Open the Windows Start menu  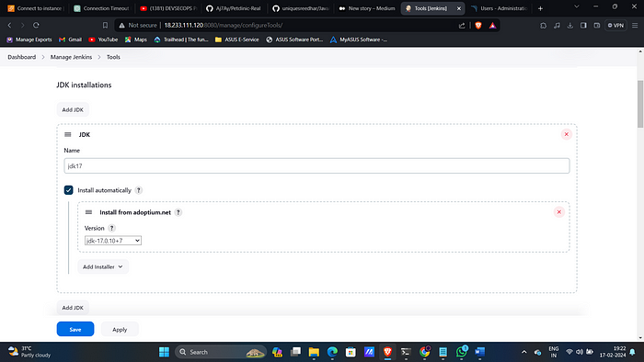click(164, 352)
